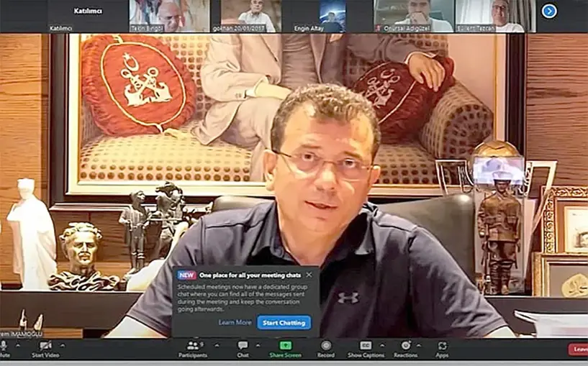Open Reactions in the meeting toolbar

pyautogui.click(x=405, y=348)
